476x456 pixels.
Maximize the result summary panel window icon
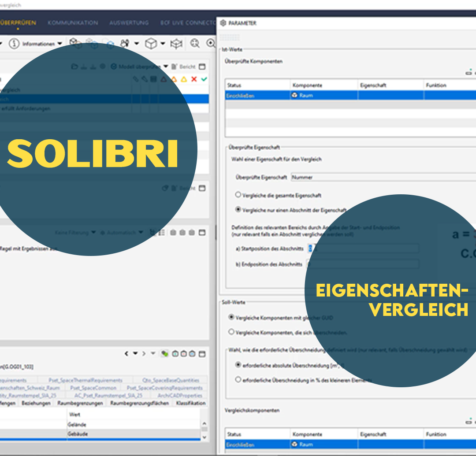(202, 188)
